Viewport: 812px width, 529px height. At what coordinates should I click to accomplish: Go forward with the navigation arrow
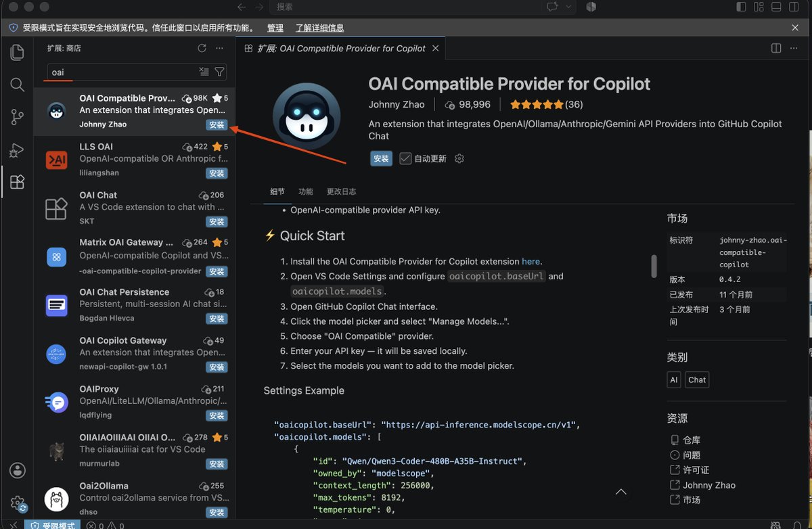(x=259, y=7)
